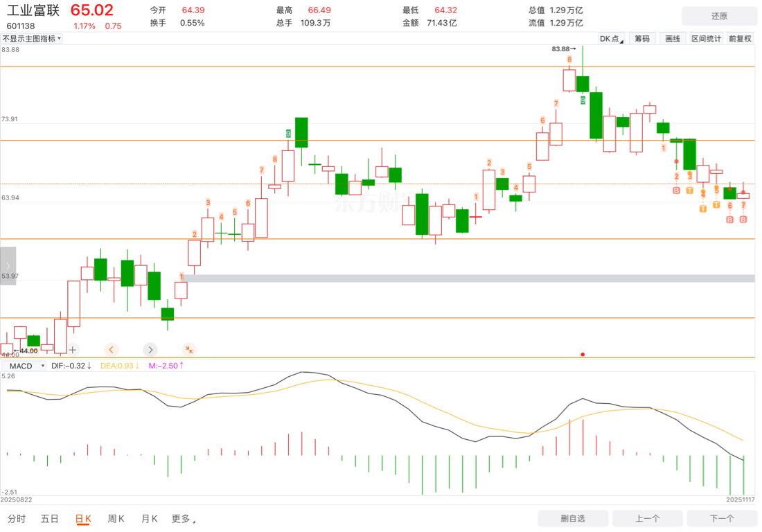Click the T signal marker under count 4
762x532 pixels.
click(703, 209)
